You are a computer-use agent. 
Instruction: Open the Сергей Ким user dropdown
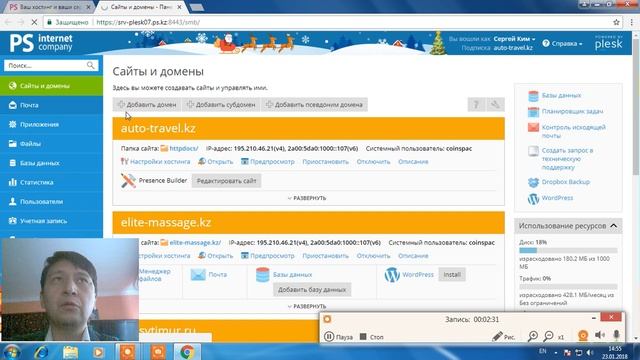(514, 39)
